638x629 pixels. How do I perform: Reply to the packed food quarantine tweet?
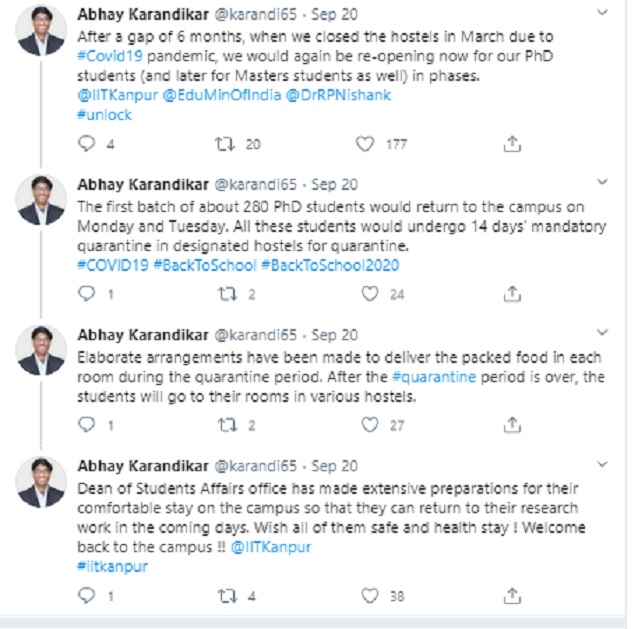pos(86,425)
